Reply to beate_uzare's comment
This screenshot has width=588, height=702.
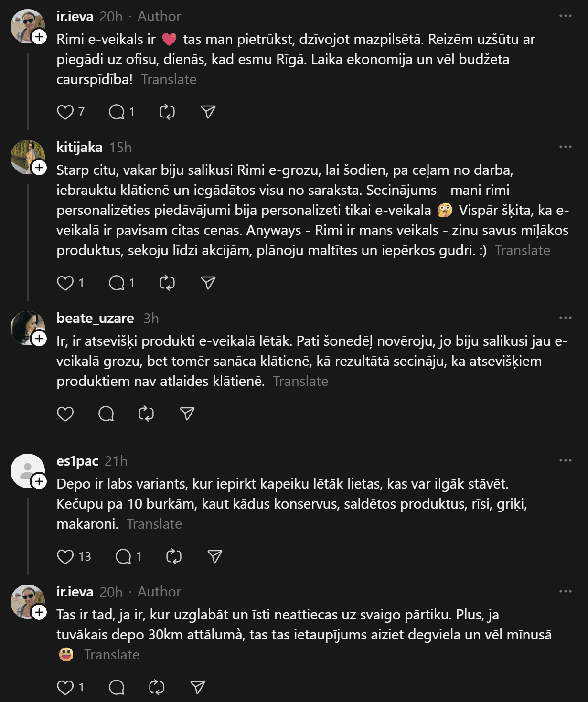point(106,414)
